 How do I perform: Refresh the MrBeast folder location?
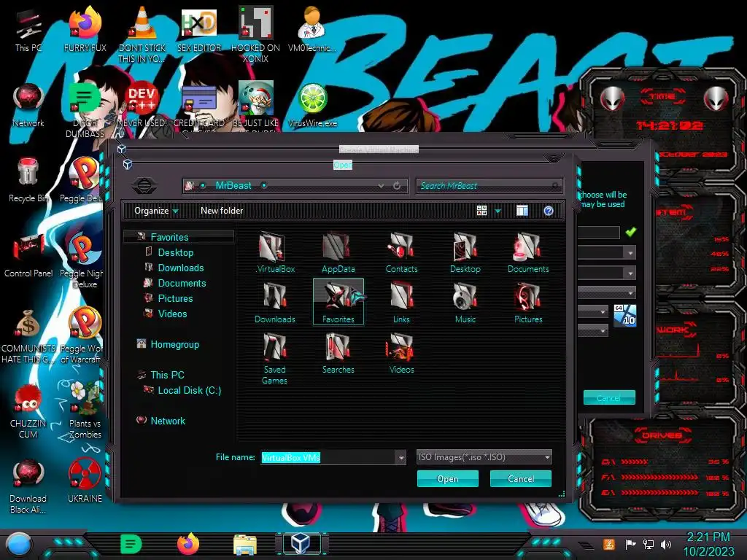[396, 186]
